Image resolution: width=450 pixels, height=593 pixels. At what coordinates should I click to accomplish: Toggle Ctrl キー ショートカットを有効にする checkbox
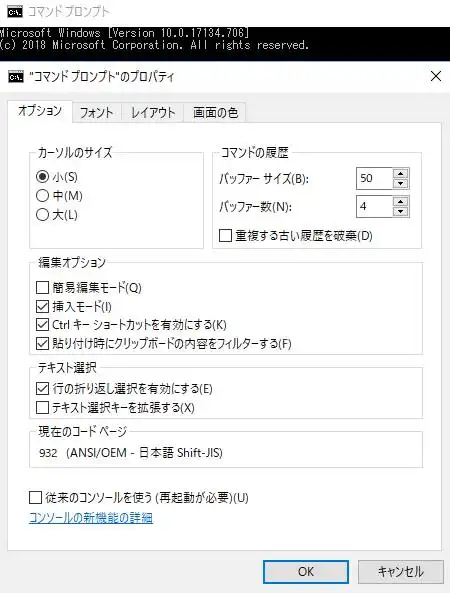tap(42, 325)
